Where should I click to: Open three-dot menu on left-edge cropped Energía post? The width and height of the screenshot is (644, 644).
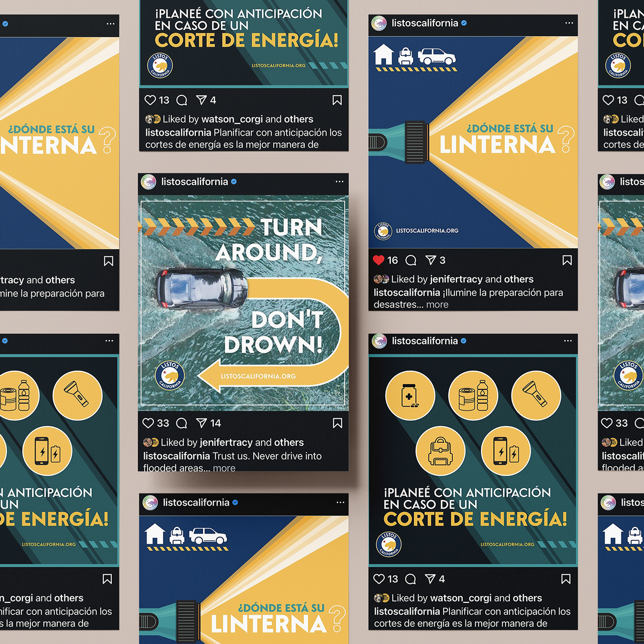tap(109, 341)
